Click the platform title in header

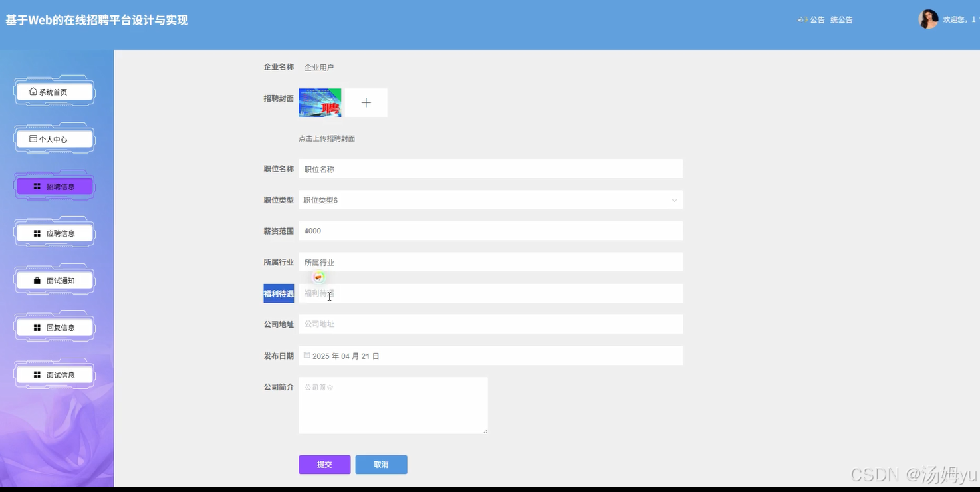97,20
